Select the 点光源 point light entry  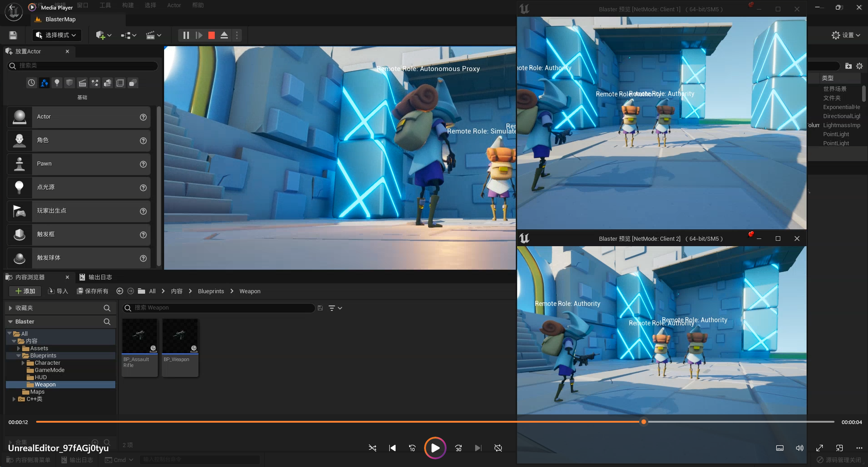click(x=79, y=188)
